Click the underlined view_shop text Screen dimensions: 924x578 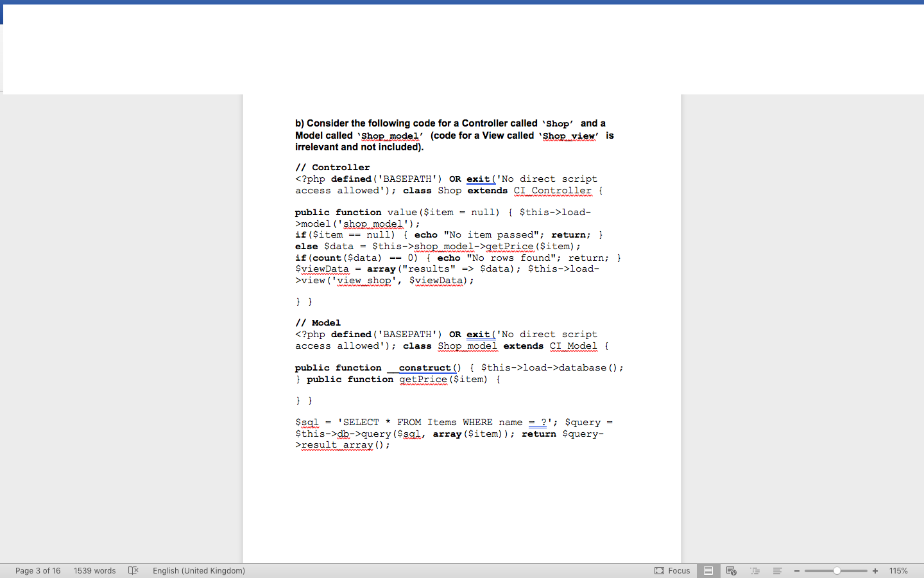(364, 281)
